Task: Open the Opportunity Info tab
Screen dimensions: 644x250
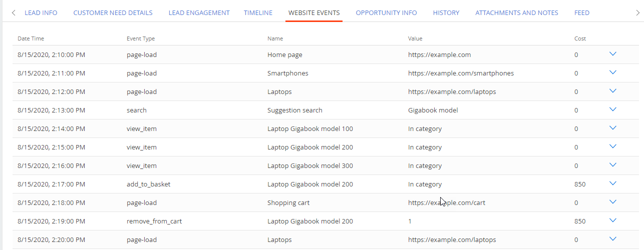Action: (x=386, y=13)
